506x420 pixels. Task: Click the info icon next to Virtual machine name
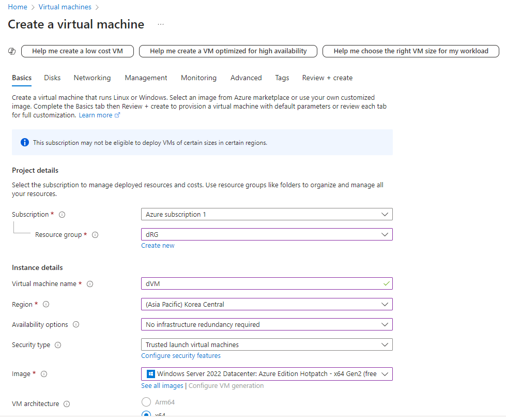coord(90,284)
